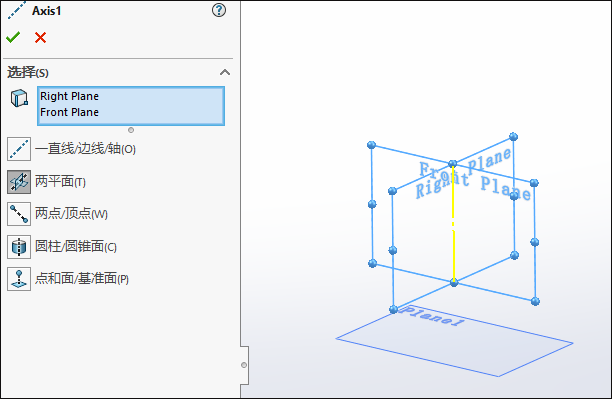Screen dimensions: 612x399
Task: Click the 点和面/基准面(P) label
Action: tap(82, 279)
